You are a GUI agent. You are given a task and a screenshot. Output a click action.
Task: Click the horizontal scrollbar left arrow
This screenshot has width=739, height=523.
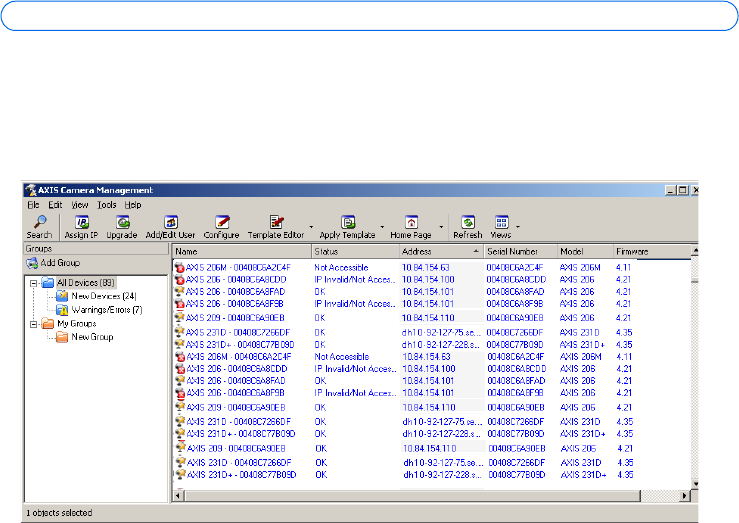178,496
